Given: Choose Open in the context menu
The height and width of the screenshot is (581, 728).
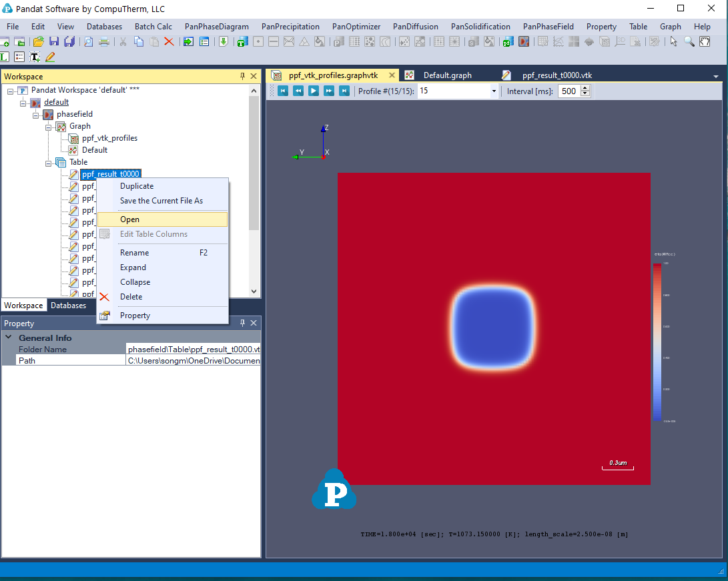Looking at the screenshot, I should (x=129, y=219).
